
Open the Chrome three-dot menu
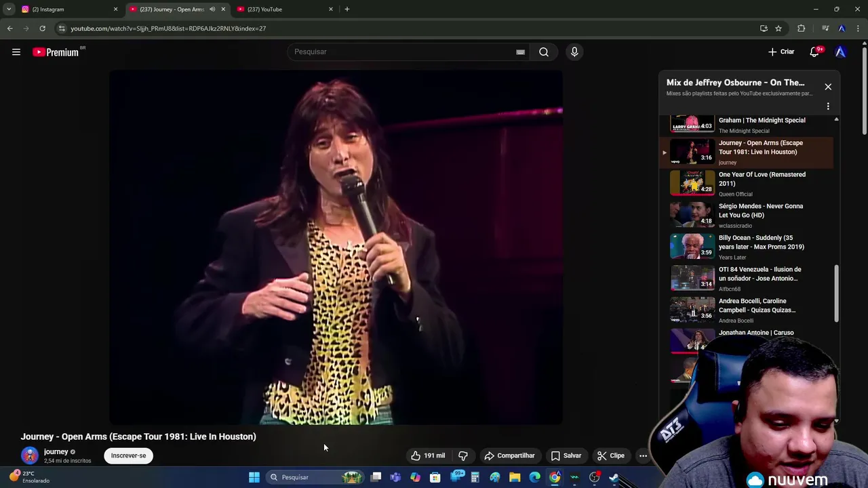tap(859, 28)
